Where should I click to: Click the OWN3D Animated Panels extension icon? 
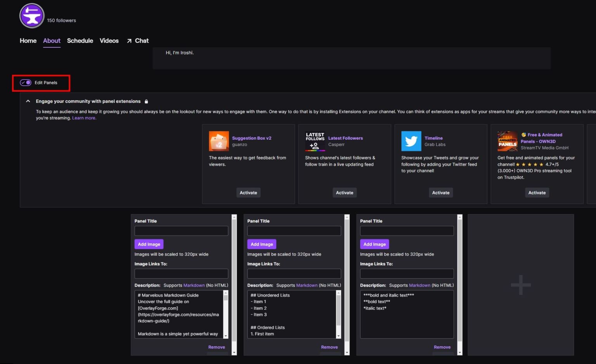click(x=508, y=141)
